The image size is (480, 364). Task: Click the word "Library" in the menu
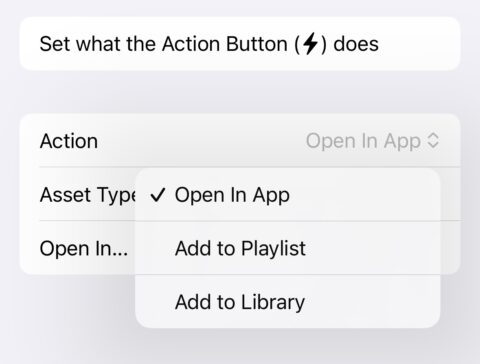tap(273, 302)
